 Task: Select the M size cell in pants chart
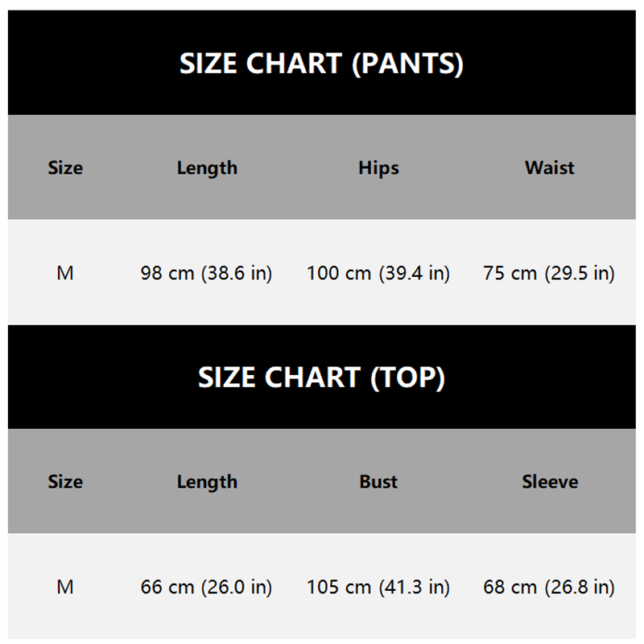pyautogui.click(x=65, y=273)
